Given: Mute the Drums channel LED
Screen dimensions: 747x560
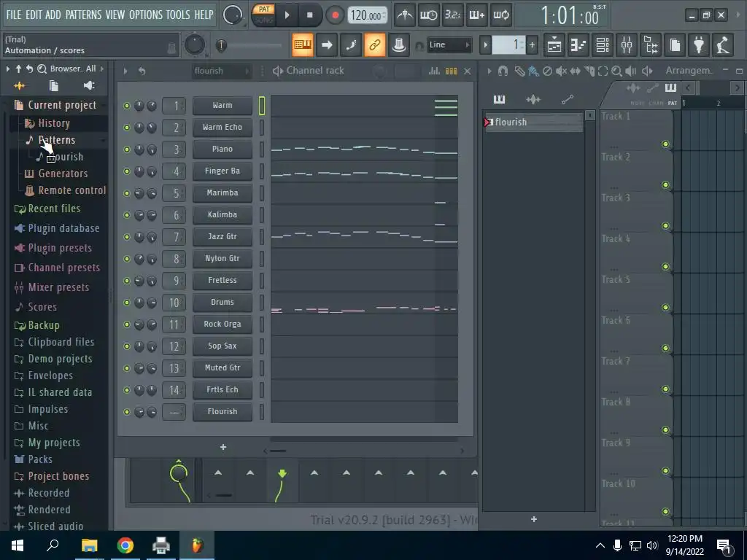Looking at the screenshot, I should [x=127, y=303].
